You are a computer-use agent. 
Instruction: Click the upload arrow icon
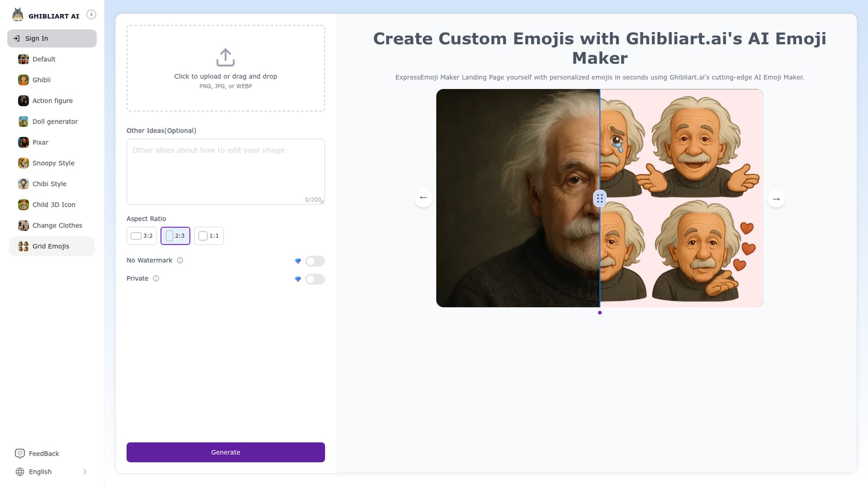click(226, 57)
